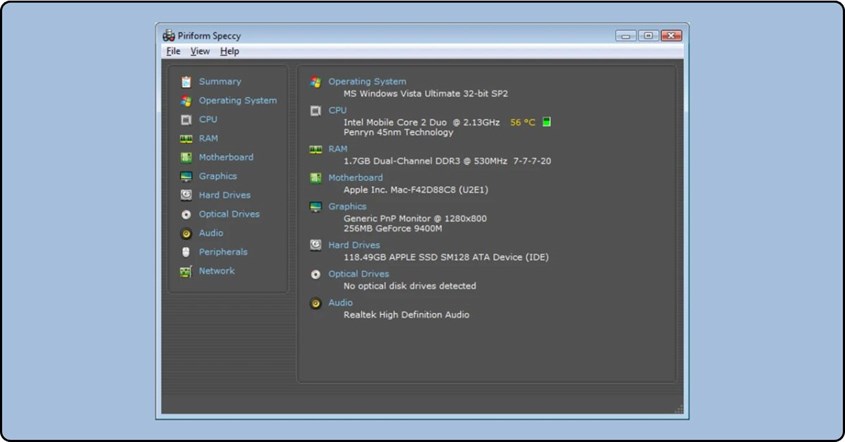Click the Motherboard icon in summary pane
The height and width of the screenshot is (442, 845).
316,178
